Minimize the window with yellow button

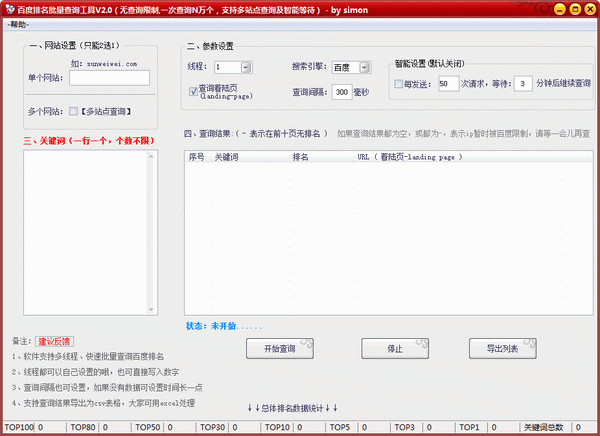[560, 9]
